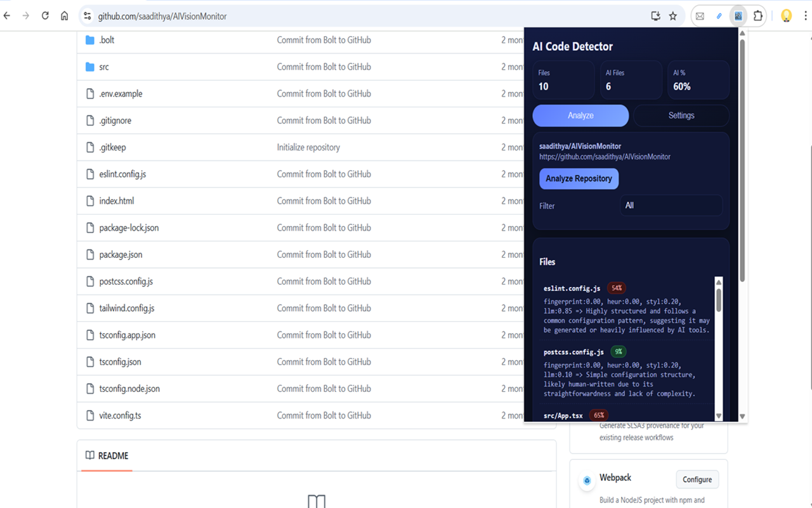The width and height of the screenshot is (812, 508).
Task: Click the file icon beside .gitignore
Action: coord(90,120)
